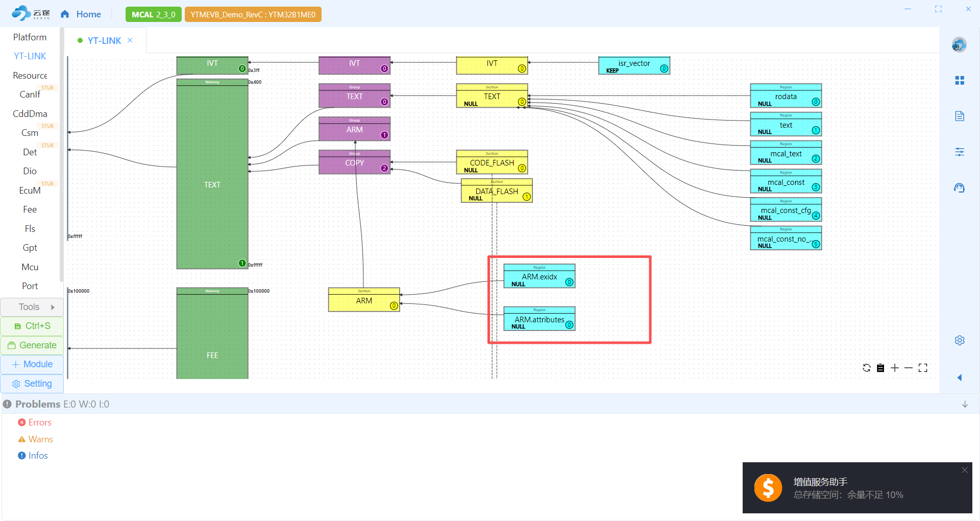
Task: Open the sliders adjustment icon in right sidebar
Action: click(960, 152)
